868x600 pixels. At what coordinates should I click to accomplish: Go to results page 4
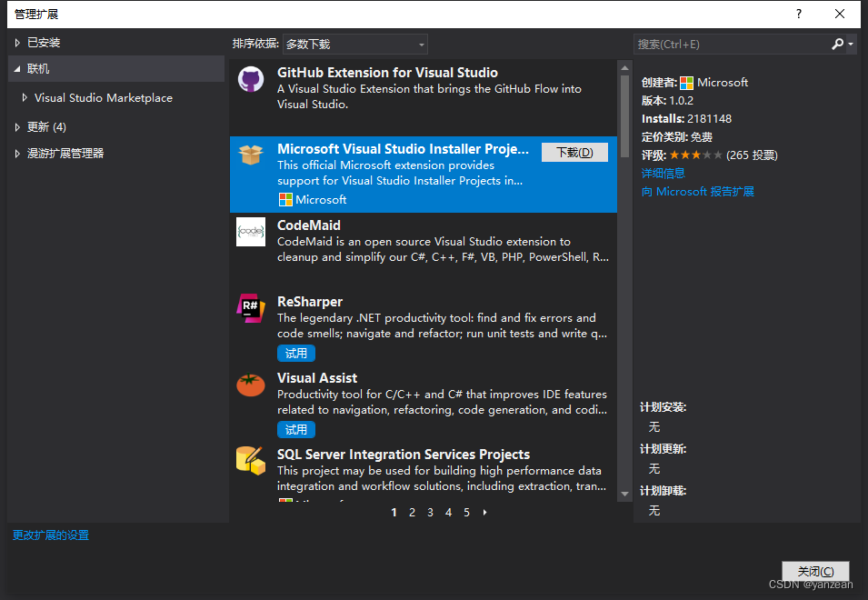[448, 513]
